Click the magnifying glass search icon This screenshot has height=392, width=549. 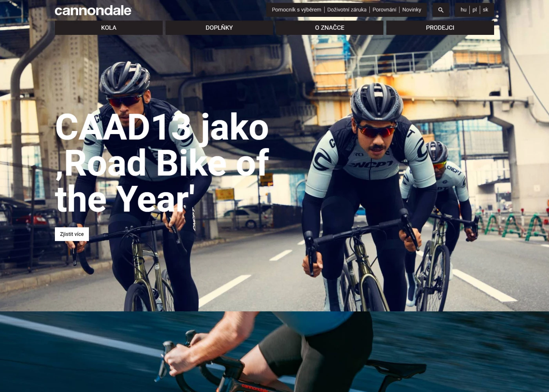pos(441,10)
